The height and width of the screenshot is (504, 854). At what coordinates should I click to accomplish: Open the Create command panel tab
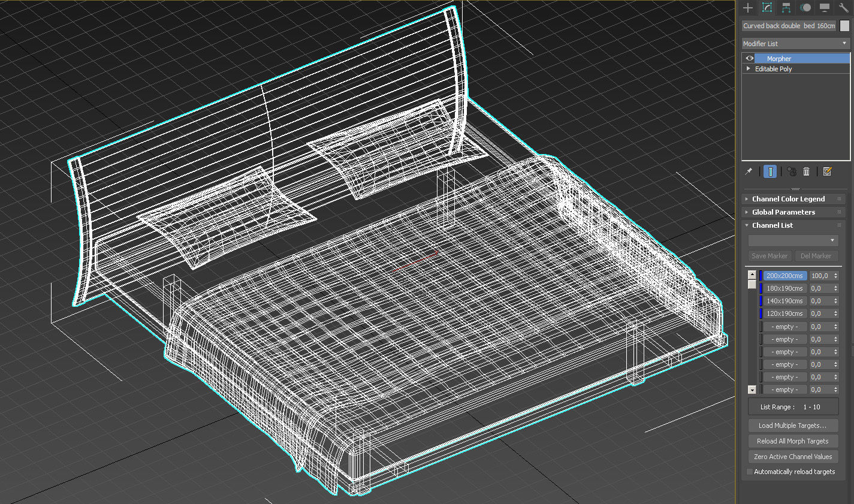tap(748, 8)
